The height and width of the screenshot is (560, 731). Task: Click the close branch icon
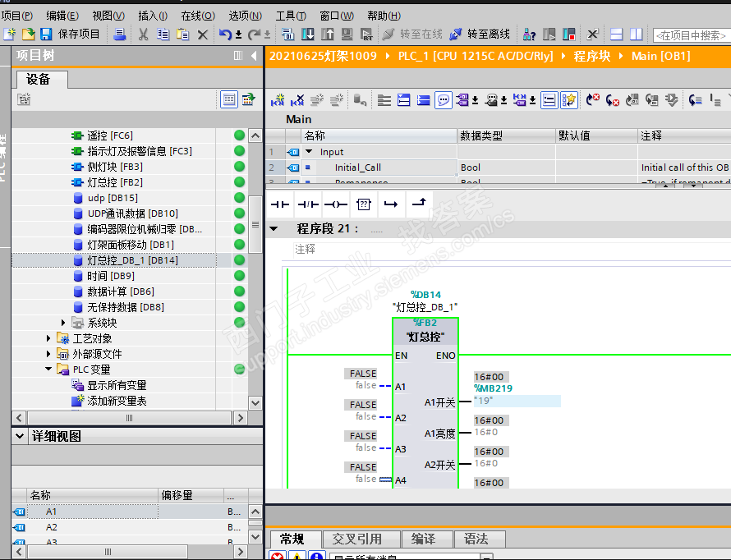pyautogui.click(x=418, y=204)
